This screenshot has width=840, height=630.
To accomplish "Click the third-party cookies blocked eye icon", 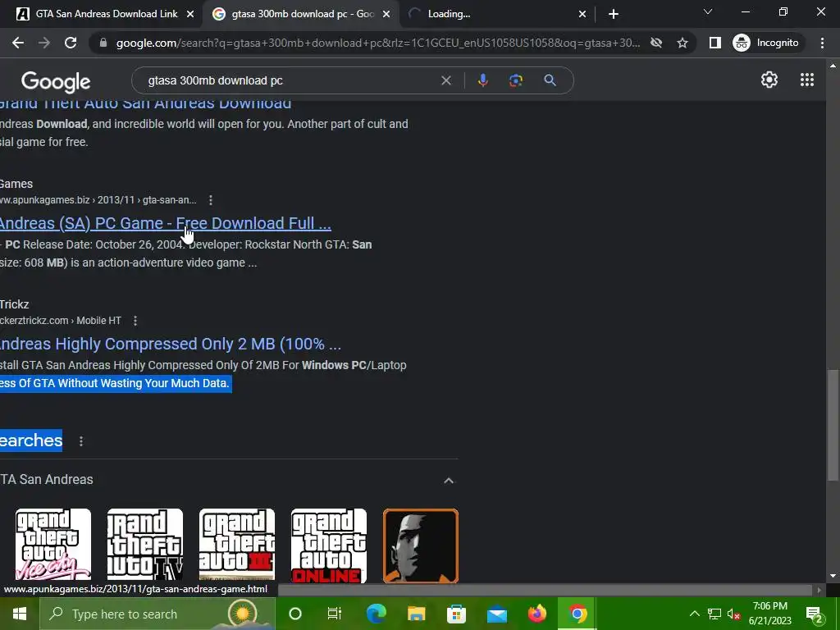I will click(x=656, y=43).
